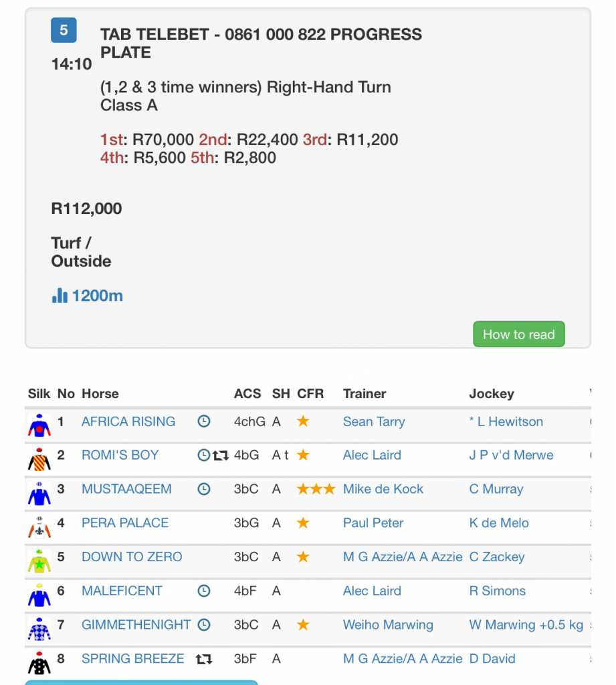The image size is (616, 685).
Task: Click the bar chart icon beside 1200m
Action: tap(60, 296)
